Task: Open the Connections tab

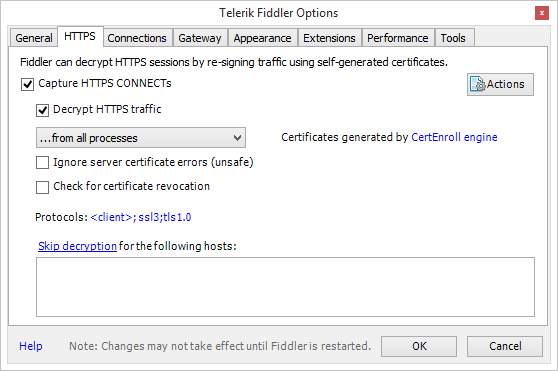Action: [137, 38]
